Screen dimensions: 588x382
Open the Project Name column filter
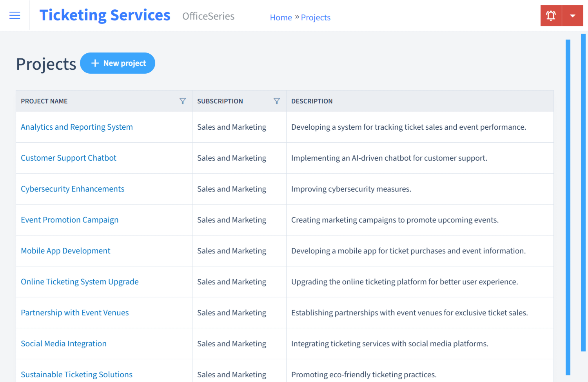(x=183, y=101)
